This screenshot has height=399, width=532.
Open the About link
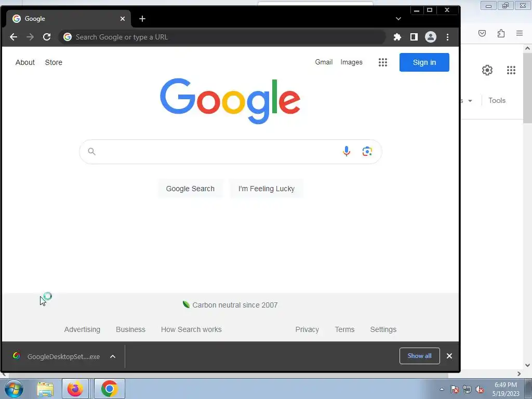(25, 62)
